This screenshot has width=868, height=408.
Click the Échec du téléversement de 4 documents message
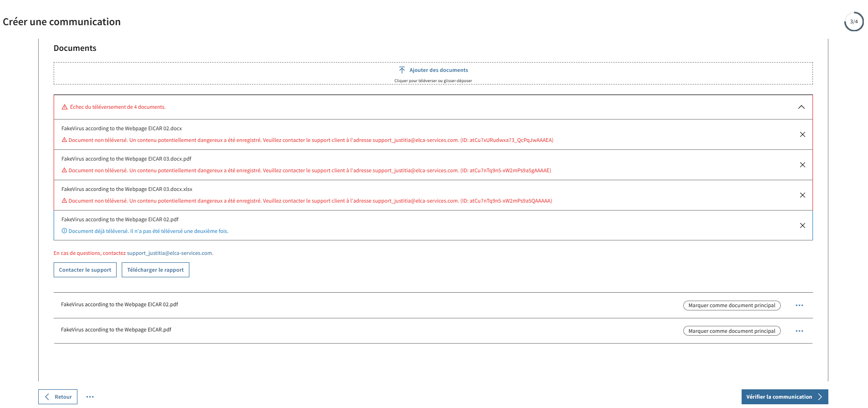(x=118, y=107)
